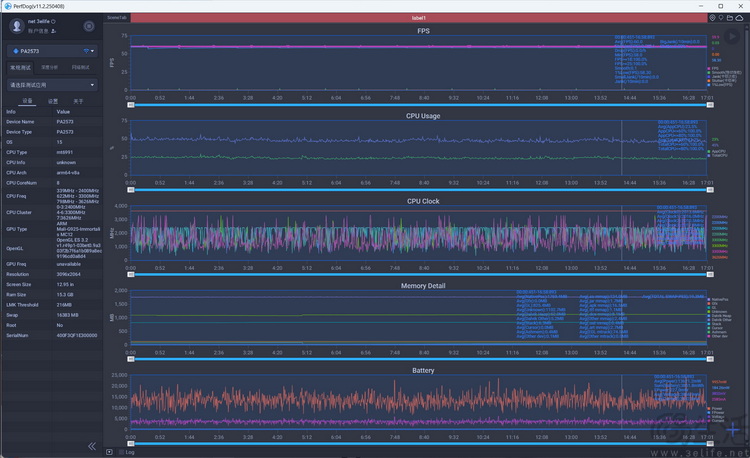
Task: Toggle the AppCPU legend entry
Action: [x=717, y=151]
